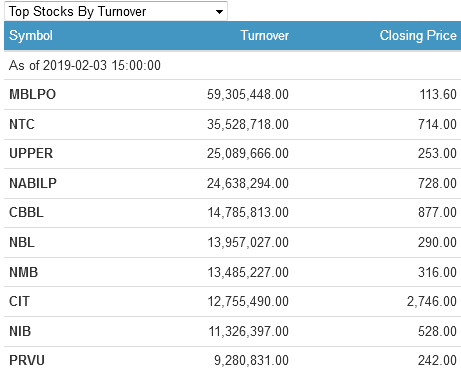
Task: Select the PRVU symbol
Action: (x=27, y=361)
